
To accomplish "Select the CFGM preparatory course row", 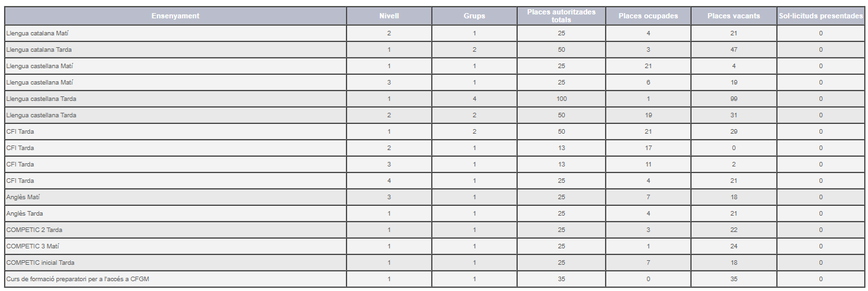I will 434,279.
